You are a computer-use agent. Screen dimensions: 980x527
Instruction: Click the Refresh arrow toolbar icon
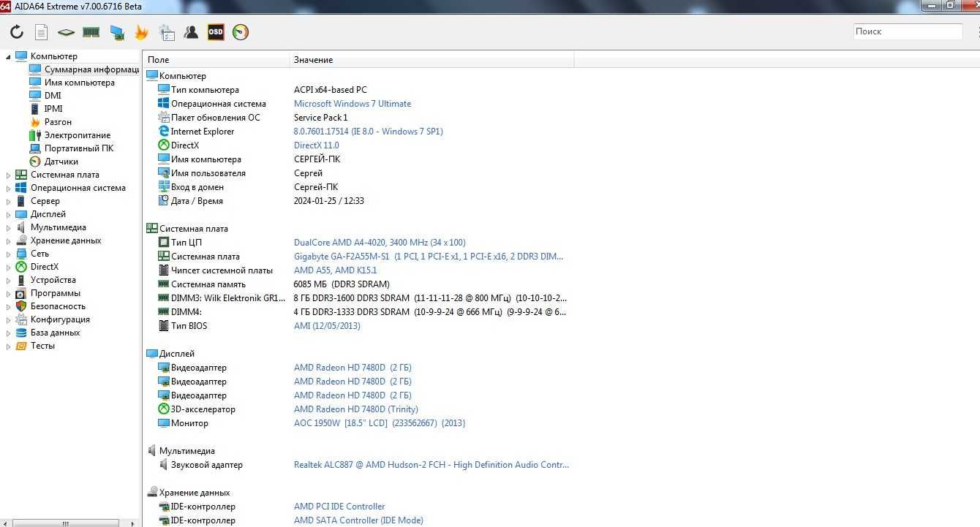tap(17, 32)
